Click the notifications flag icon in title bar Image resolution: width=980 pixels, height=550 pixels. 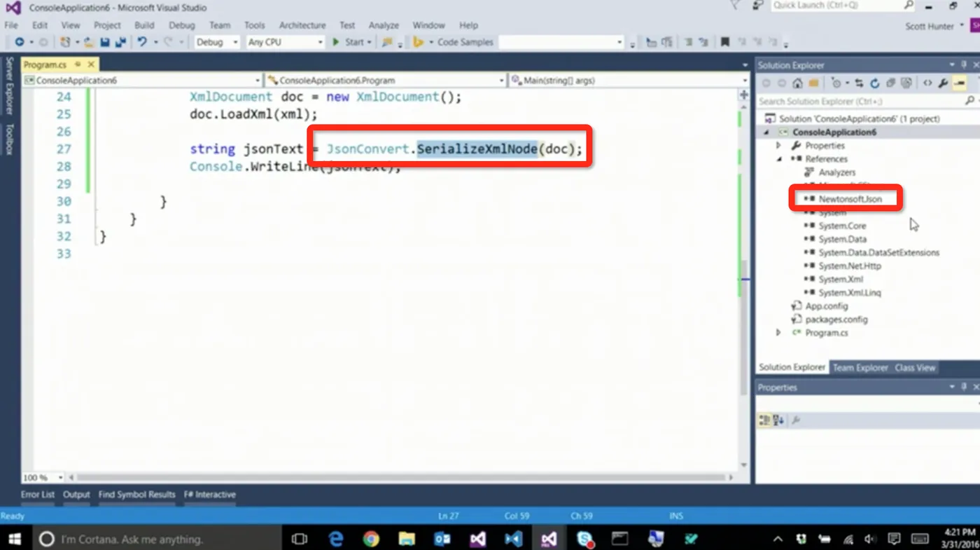[x=734, y=6]
